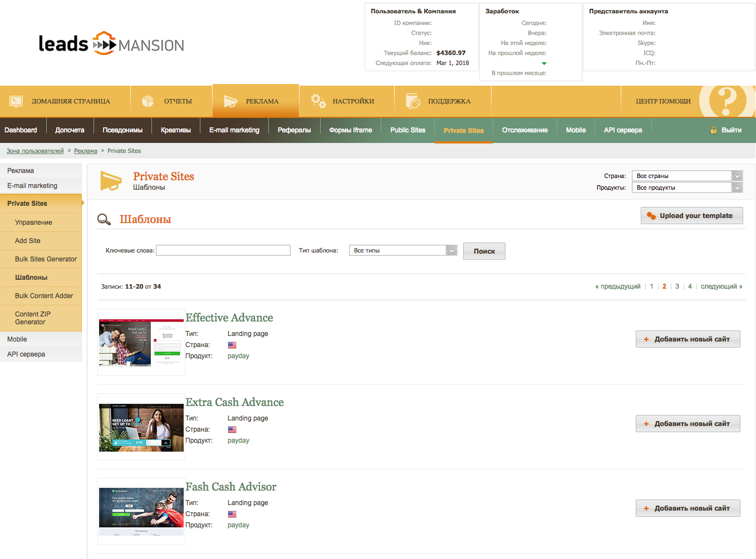Click the support icon in main navigation
Screen dimensions: 756x559
coord(413,101)
